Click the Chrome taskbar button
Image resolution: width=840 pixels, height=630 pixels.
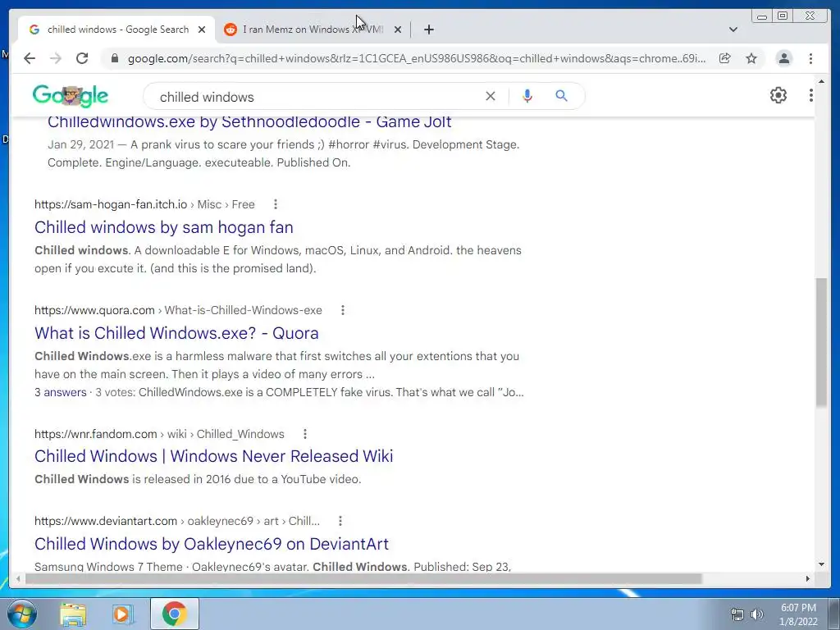point(174,614)
